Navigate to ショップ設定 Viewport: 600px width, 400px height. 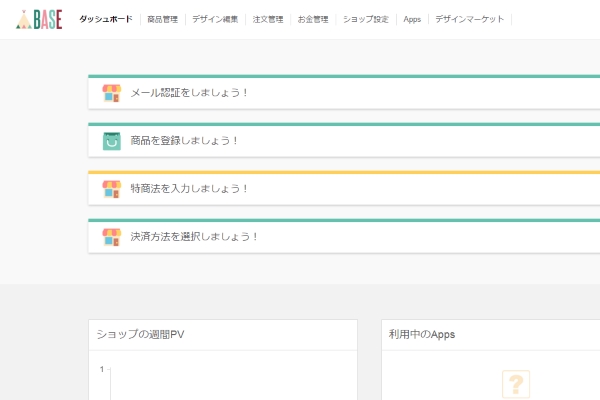pyautogui.click(x=364, y=19)
